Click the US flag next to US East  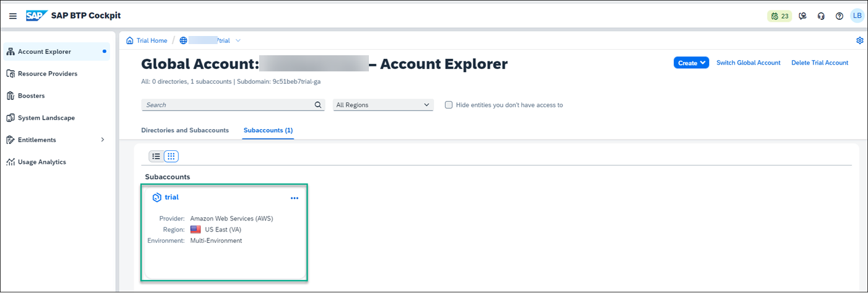tap(196, 229)
